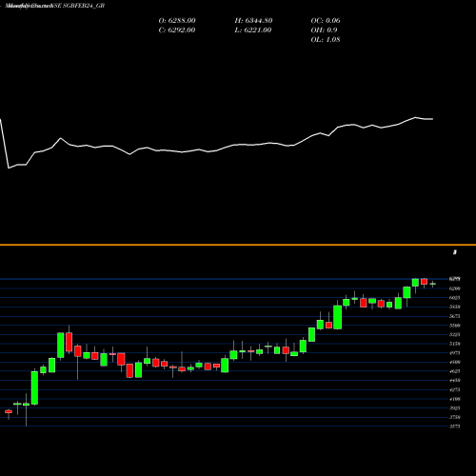Select the high price text H: 6344.80

tap(253, 21)
